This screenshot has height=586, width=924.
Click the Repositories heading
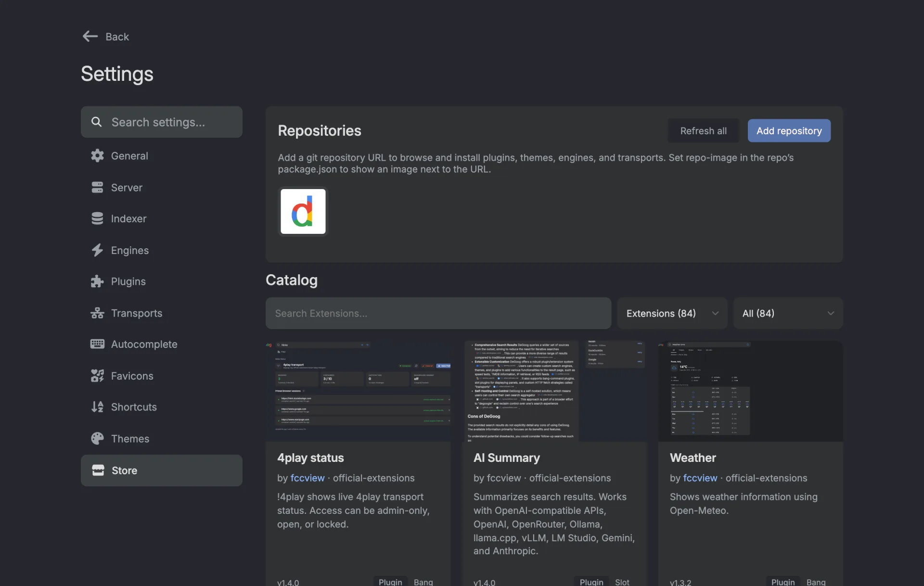[320, 130]
